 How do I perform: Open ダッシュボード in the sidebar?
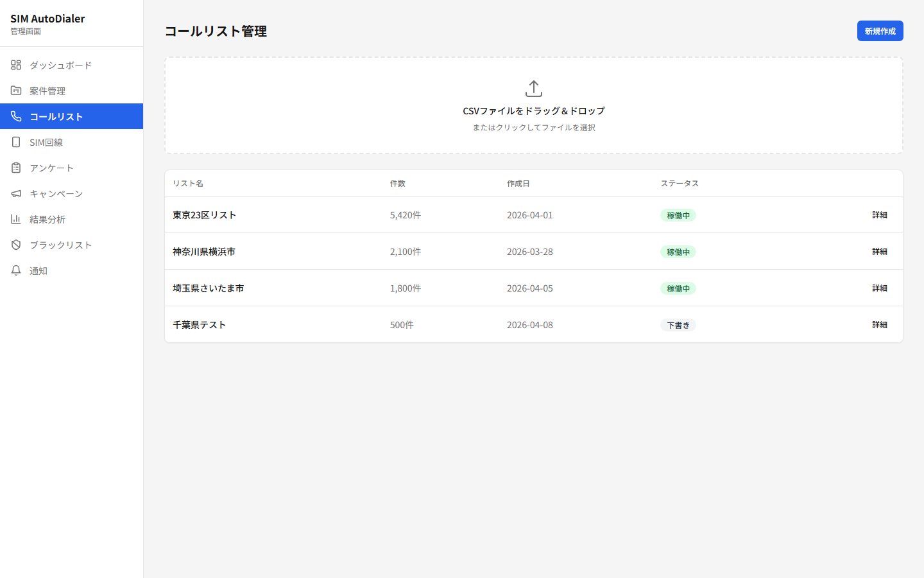(x=71, y=65)
